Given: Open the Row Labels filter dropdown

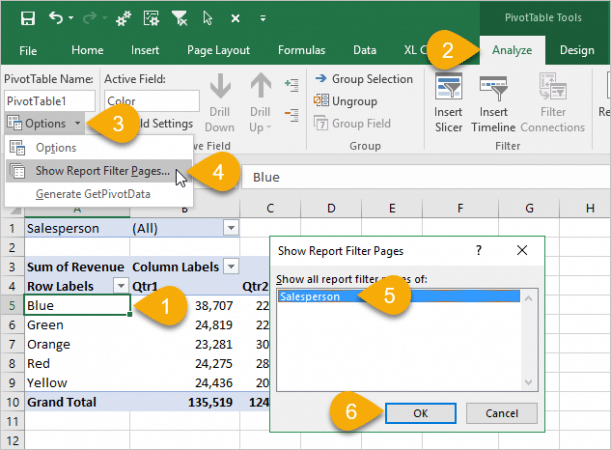Looking at the screenshot, I should click(x=119, y=286).
